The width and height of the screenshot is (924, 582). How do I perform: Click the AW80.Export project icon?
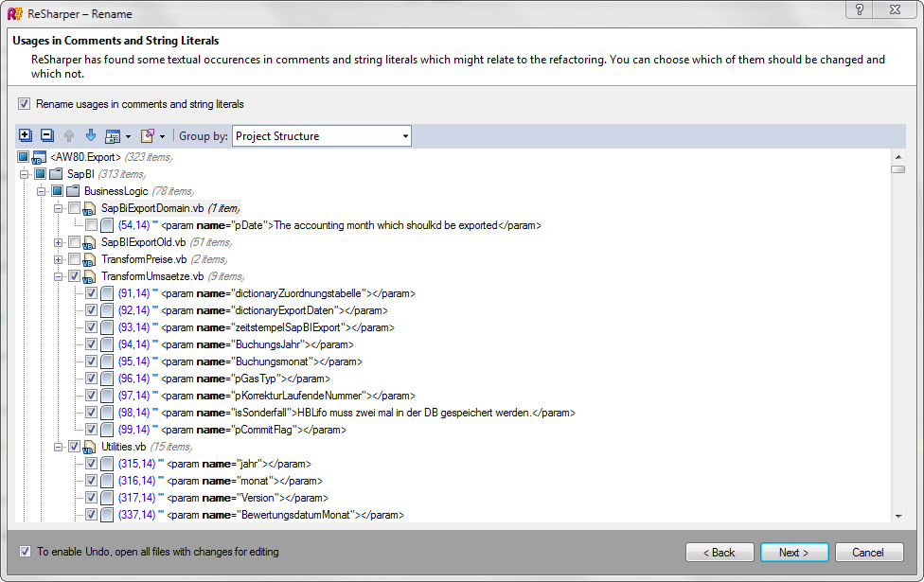[x=39, y=157]
